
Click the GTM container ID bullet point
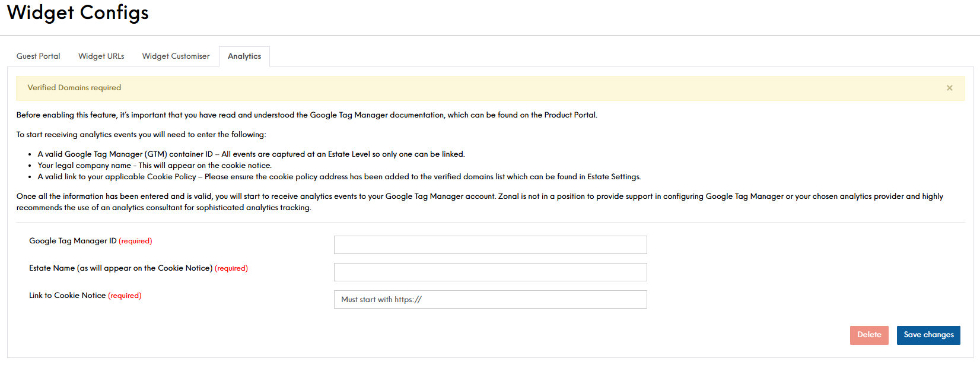pos(251,154)
